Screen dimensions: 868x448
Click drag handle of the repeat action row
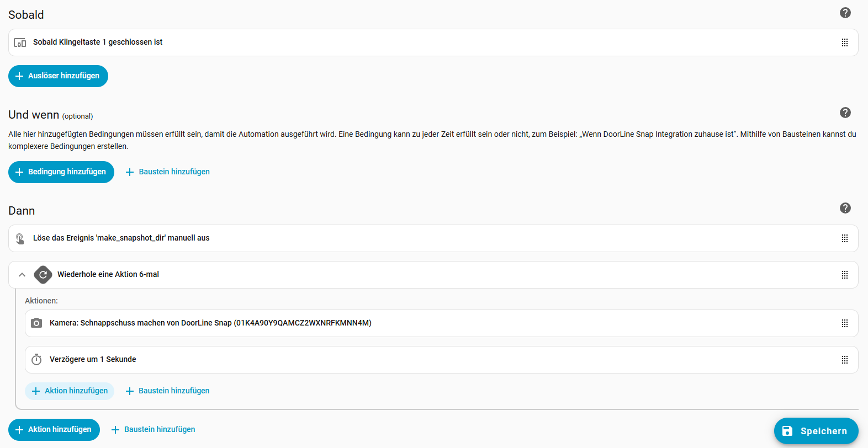coord(844,275)
